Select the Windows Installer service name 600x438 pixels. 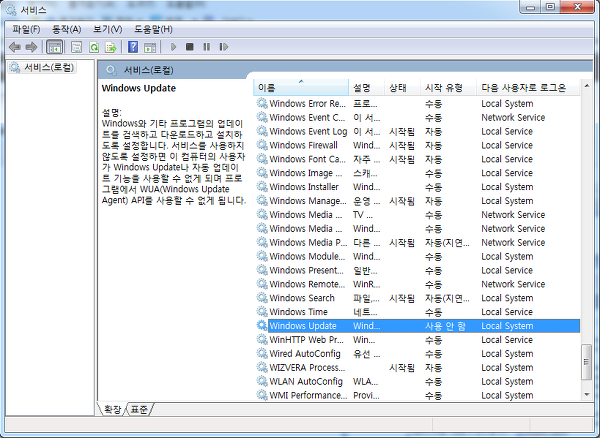pyautogui.click(x=304, y=187)
